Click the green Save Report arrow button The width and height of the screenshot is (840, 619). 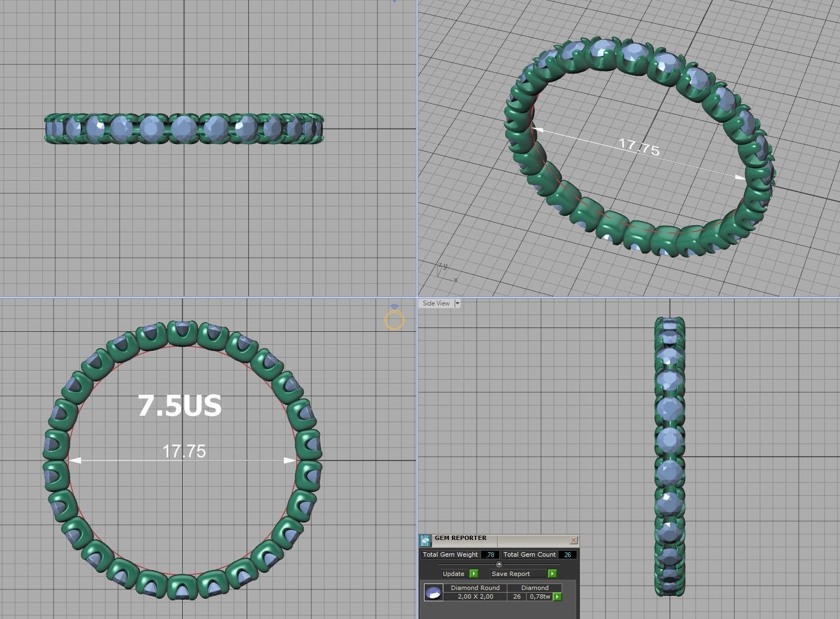552,573
